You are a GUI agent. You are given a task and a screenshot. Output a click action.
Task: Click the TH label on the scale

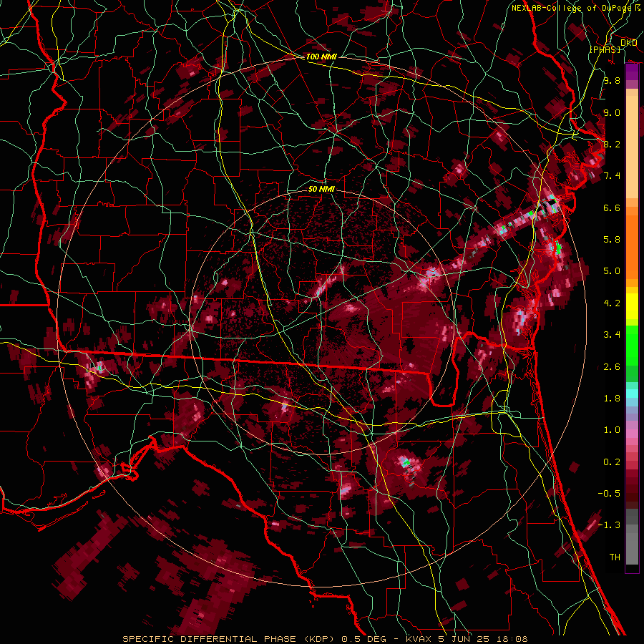(x=615, y=557)
